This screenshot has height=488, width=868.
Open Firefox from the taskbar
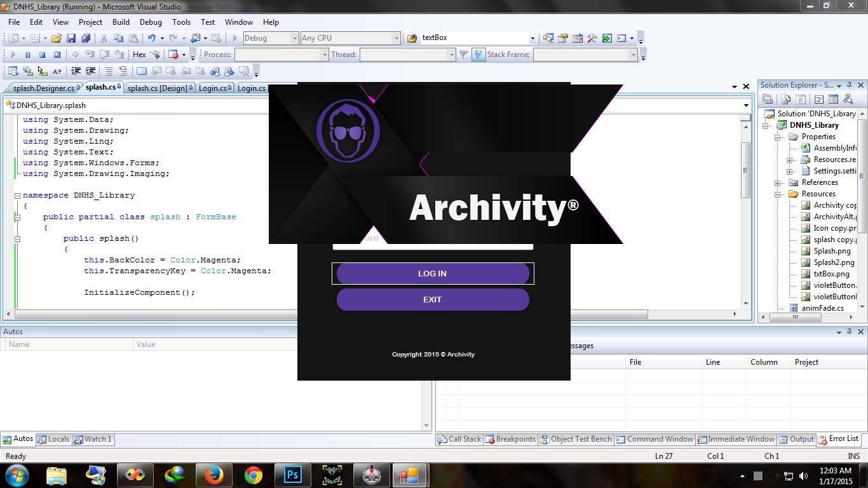click(214, 475)
